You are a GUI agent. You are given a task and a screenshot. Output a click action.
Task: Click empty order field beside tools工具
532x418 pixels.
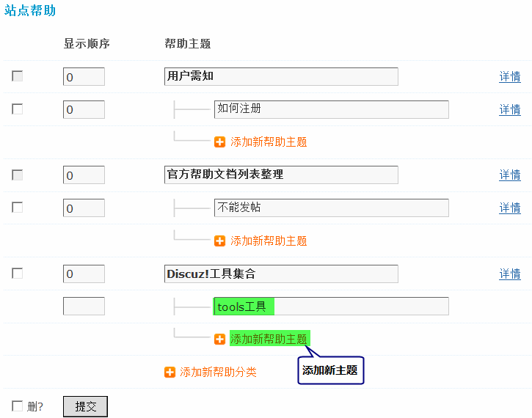[x=84, y=307]
